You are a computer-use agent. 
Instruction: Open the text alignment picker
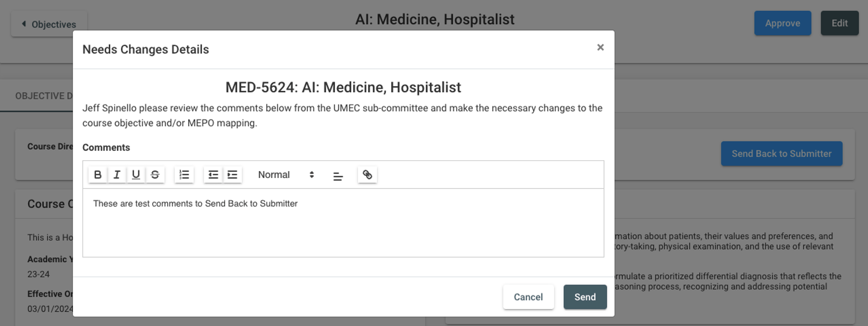338,176
